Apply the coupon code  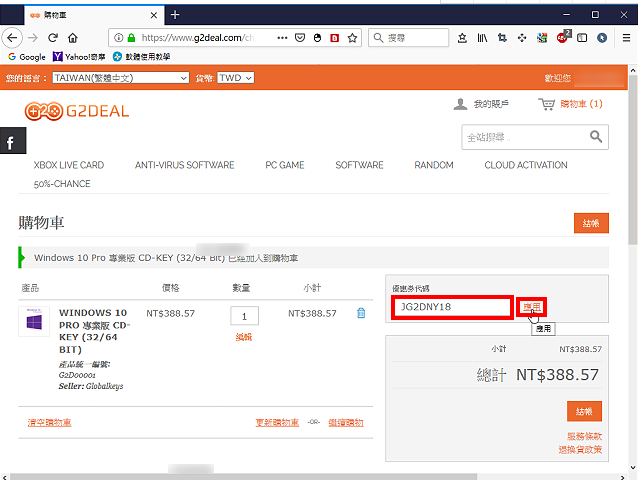tap(532, 307)
